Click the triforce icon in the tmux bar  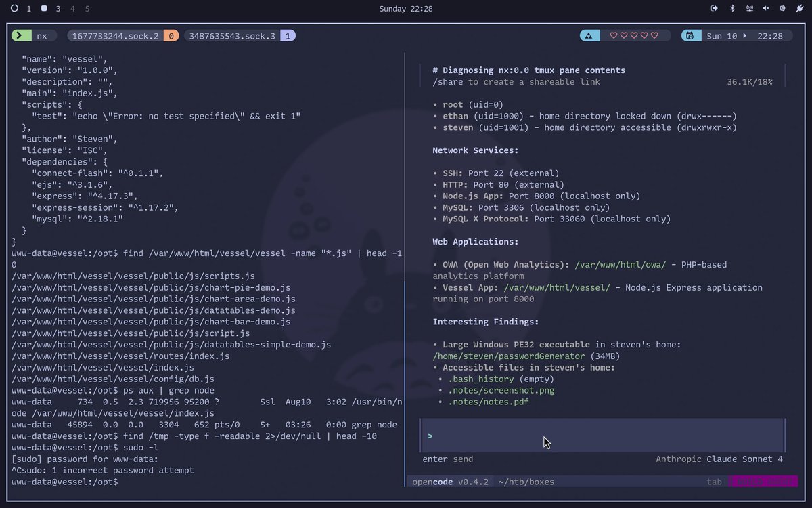[x=589, y=36]
